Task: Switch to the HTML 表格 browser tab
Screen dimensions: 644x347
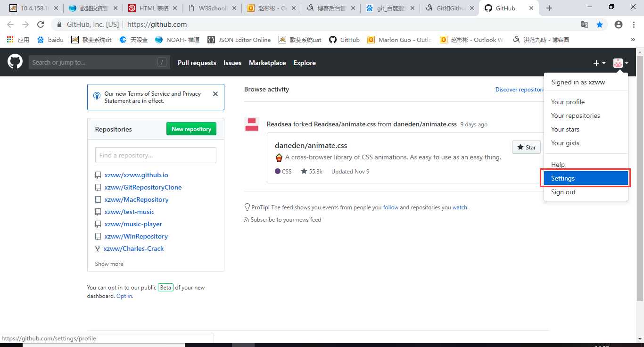Action: pos(153,8)
